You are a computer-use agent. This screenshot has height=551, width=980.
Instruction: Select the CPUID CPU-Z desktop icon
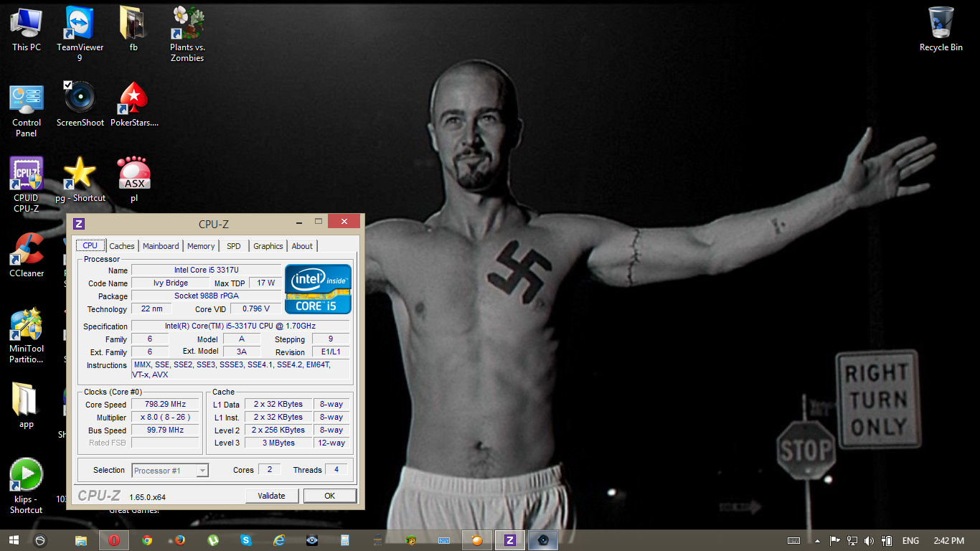click(27, 175)
